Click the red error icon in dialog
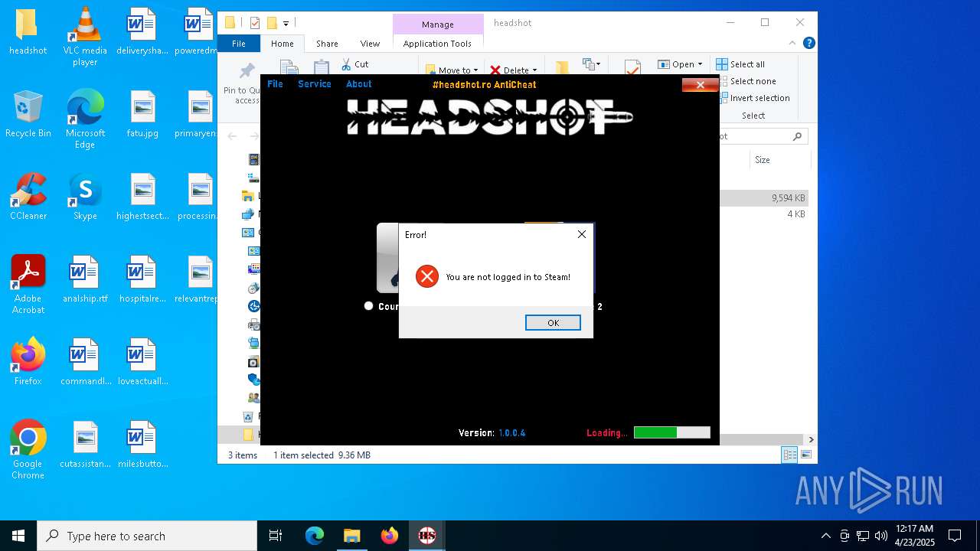This screenshot has width=980, height=551. click(x=427, y=277)
